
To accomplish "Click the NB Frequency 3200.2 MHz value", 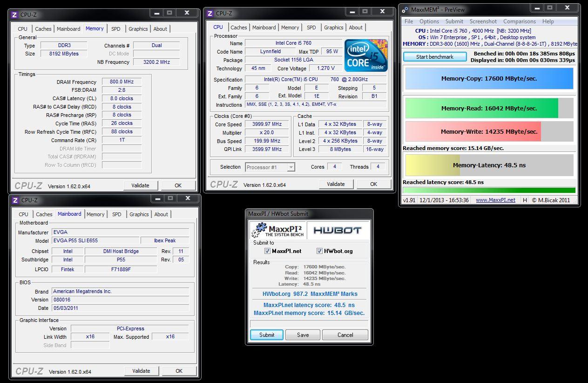I will 156,62.
